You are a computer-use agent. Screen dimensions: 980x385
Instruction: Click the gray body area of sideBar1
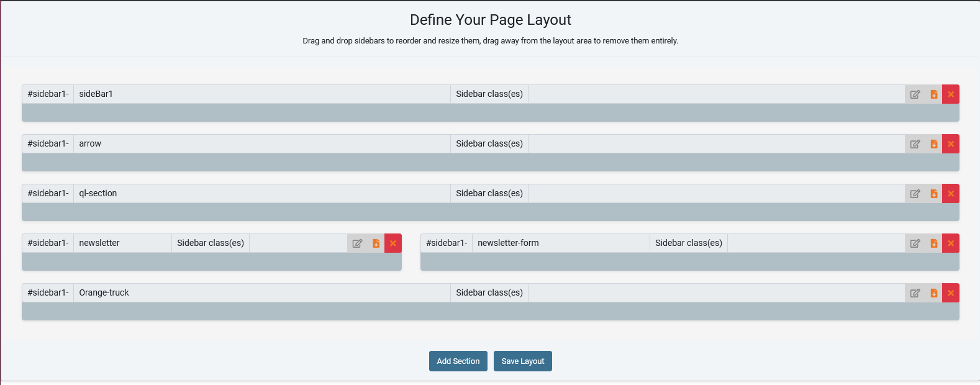tap(491, 112)
